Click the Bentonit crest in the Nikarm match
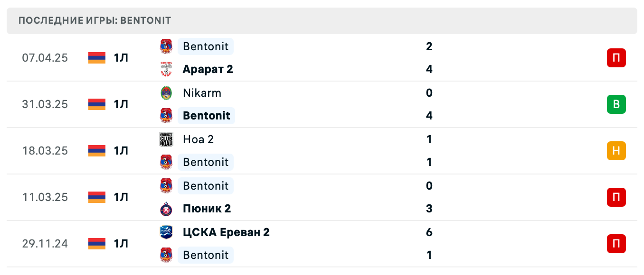644x275 pixels. click(166, 116)
